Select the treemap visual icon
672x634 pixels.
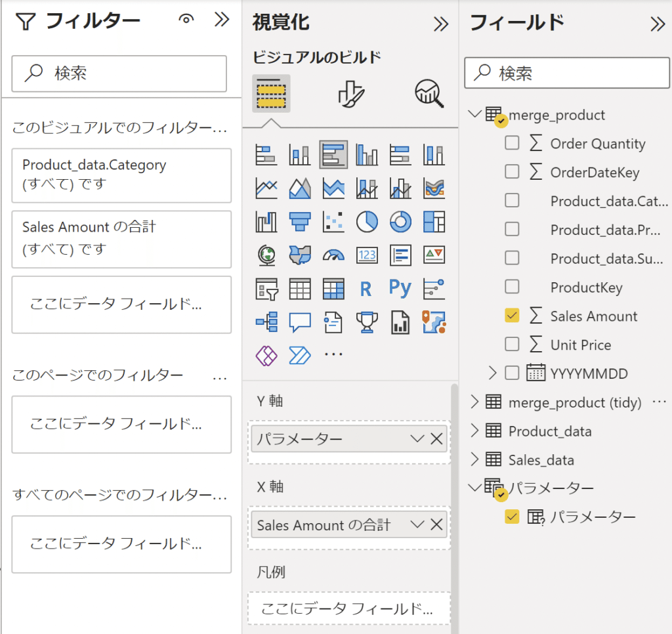434,222
